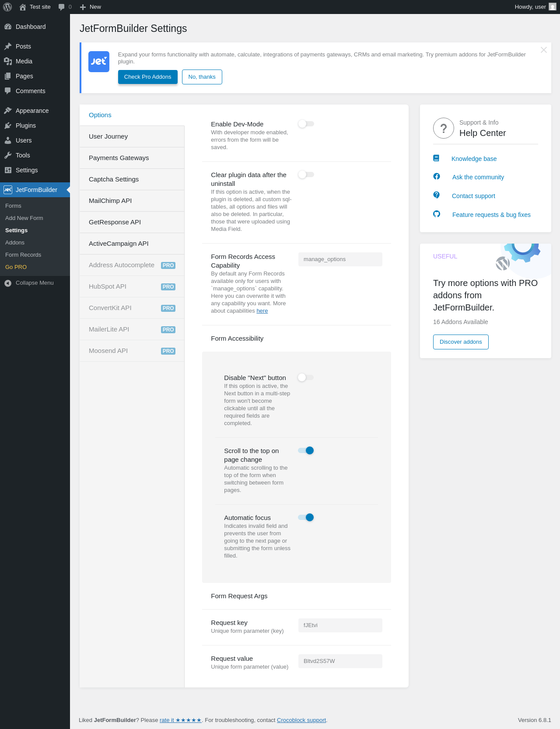This screenshot has height=729, width=560.
Task: Toggle Clear plugin data after uninstall switch
Action: point(306,174)
